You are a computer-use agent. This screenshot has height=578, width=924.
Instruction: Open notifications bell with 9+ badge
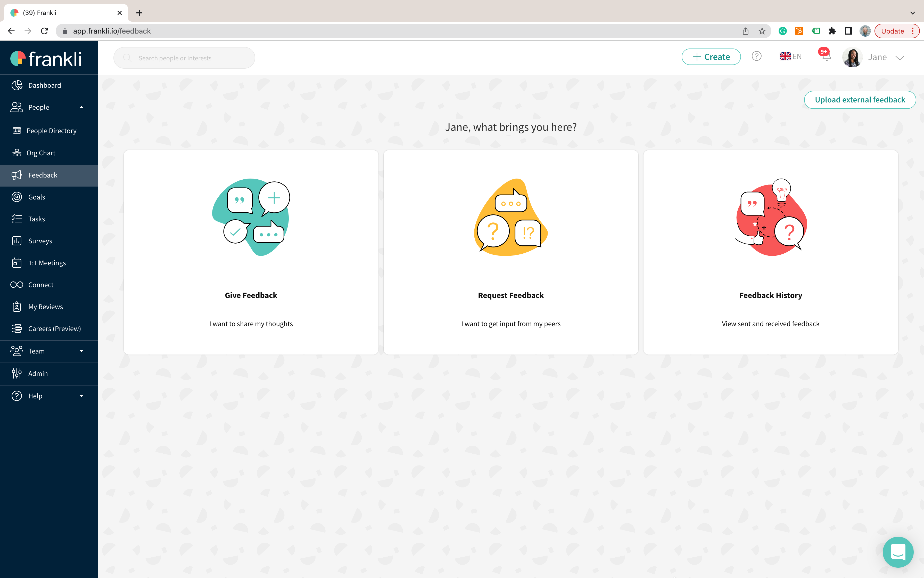[x=826, y=55]
